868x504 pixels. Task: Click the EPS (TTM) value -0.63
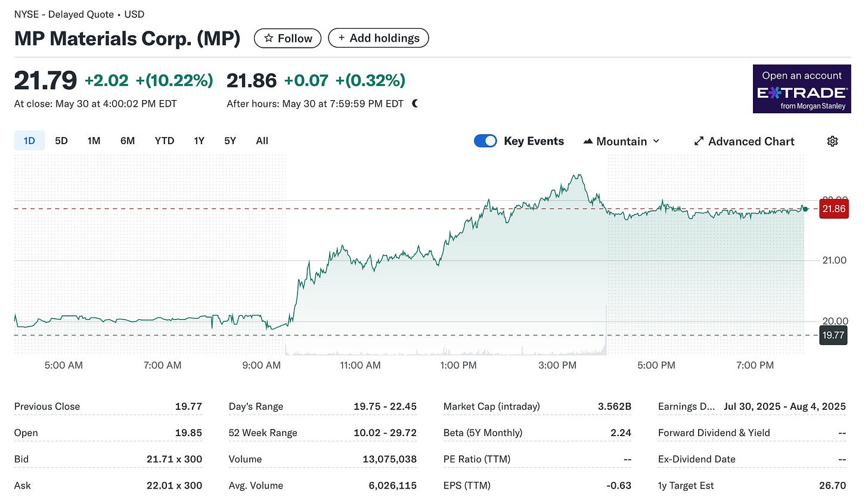coord(619,485)
